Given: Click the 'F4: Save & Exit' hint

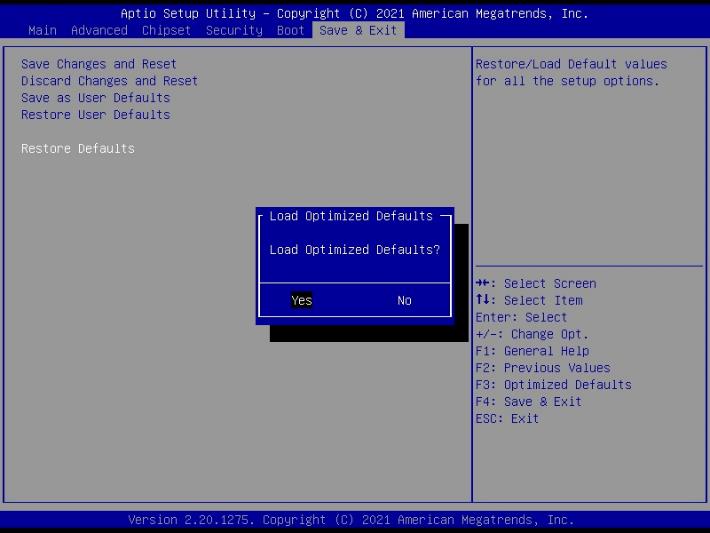Looking at the screenshot, I should (528, 402).
